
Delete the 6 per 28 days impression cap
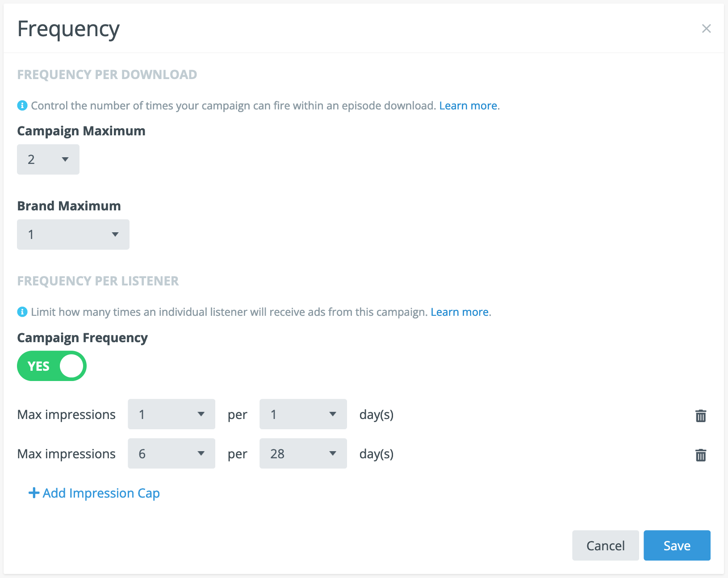[x=701, y=455]
